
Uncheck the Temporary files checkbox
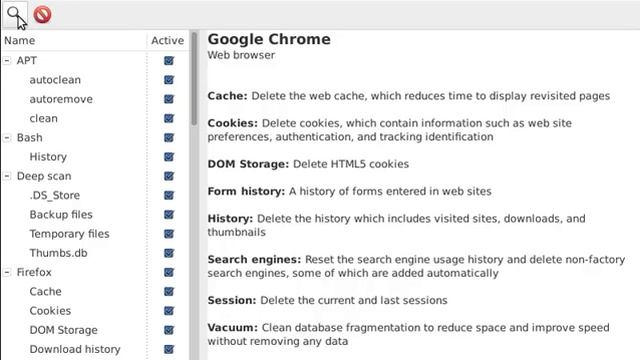169,234
